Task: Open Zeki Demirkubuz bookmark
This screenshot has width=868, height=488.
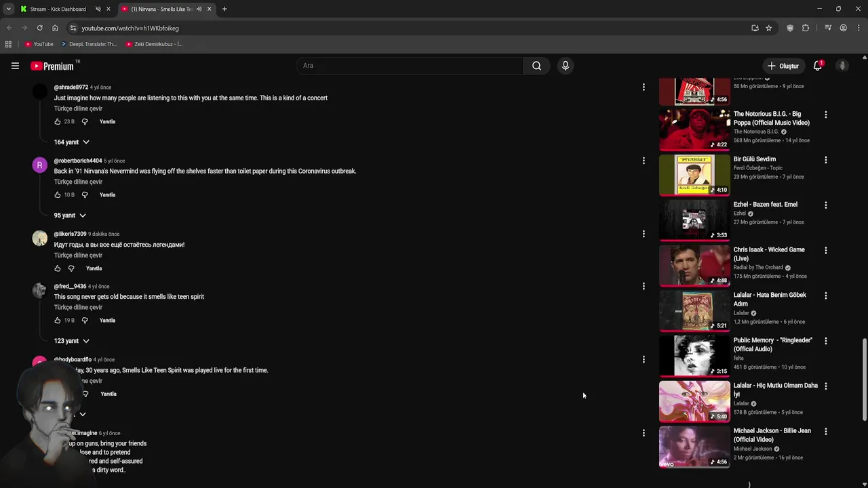Action: point(154,44)
